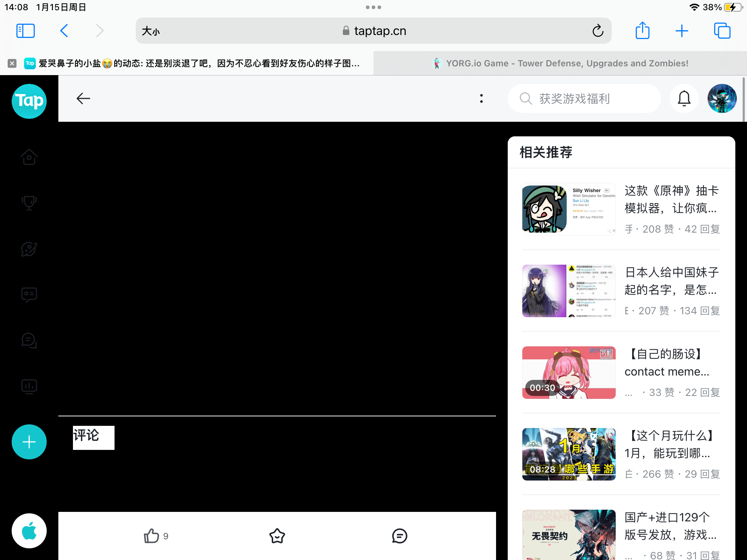Close the 爱哭鼻子的小盐 tab
The height and width of the screenshot is (560, 747).
coord(12,63)
